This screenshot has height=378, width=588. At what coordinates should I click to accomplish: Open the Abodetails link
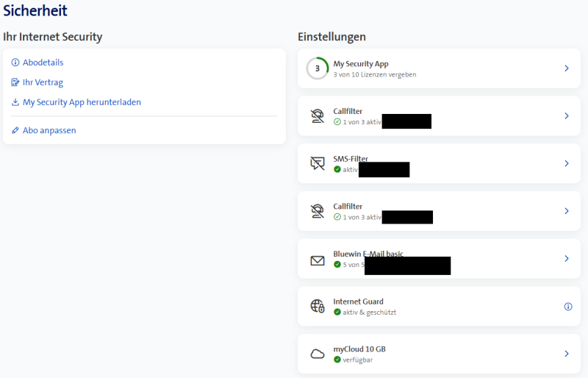pos(43,63)
